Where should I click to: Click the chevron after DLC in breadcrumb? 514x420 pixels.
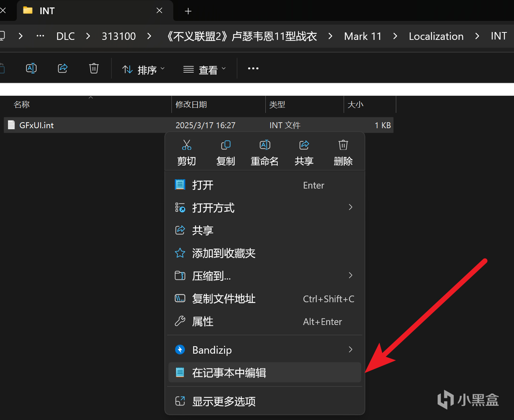point(88,36)
